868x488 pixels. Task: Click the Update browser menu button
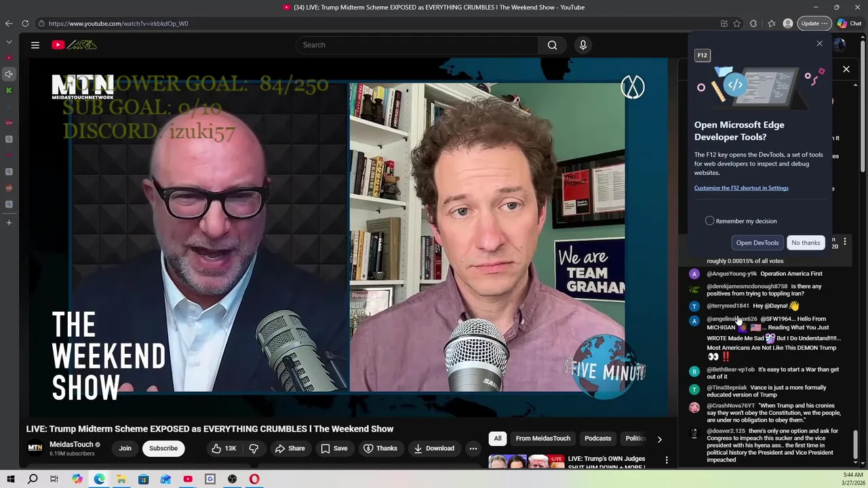tap(814, 23)
